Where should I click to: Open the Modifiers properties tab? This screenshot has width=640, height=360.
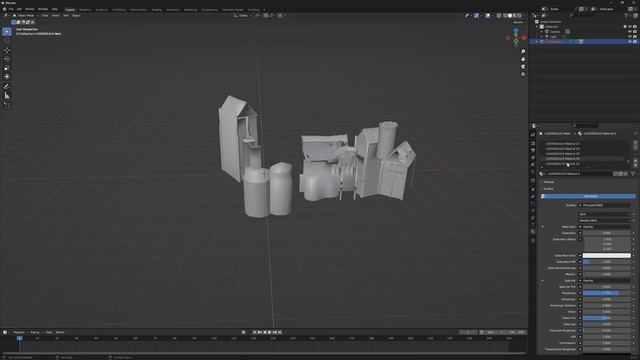[533, 197]
